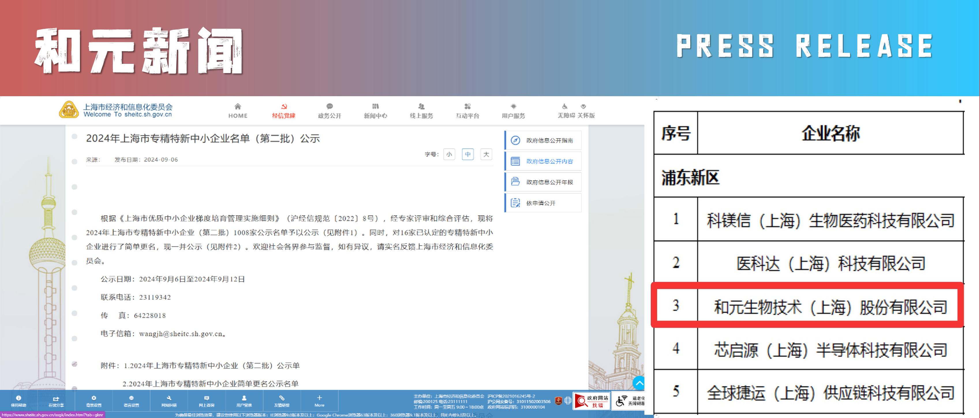
Task: Open 语言设置 language selector
Action: point(131,398)
